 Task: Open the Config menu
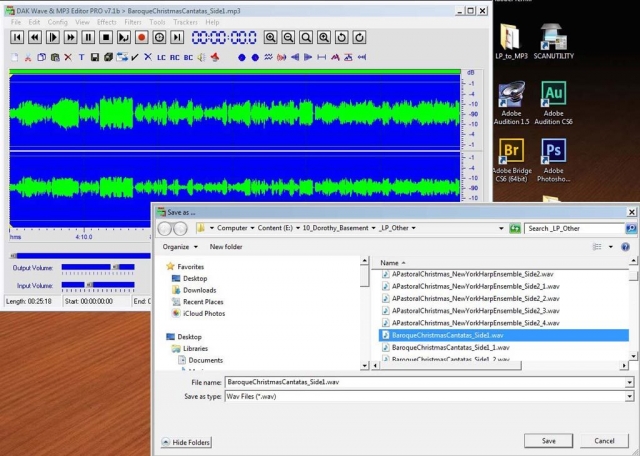[58, 22]
